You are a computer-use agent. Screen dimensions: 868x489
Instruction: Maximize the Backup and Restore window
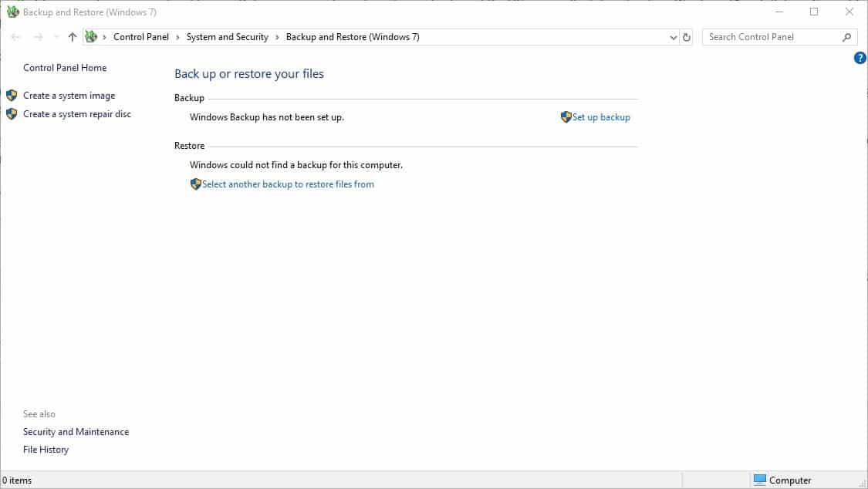[814, 12]
